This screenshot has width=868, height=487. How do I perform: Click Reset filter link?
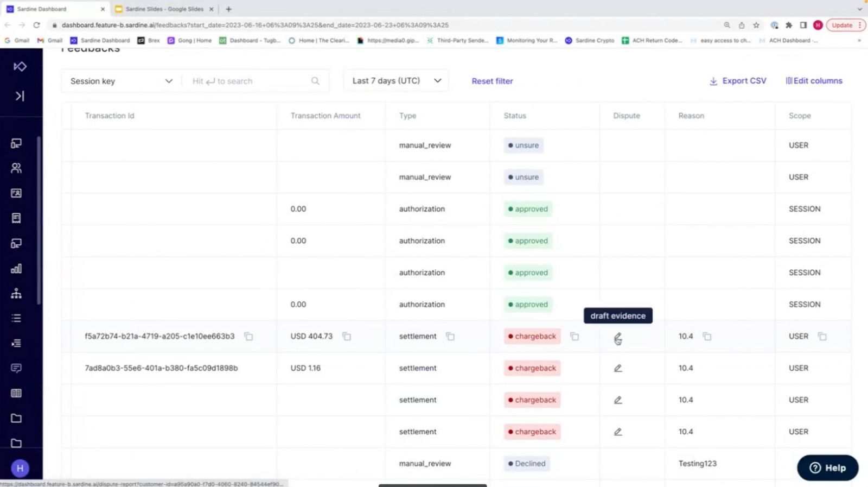pyautogui.click(x=492, y=81)
